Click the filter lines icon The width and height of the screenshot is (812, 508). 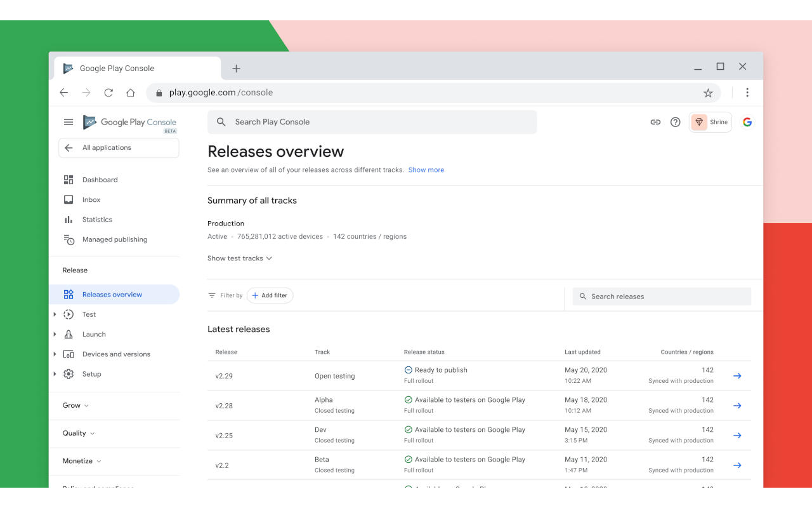coord(212,295)
